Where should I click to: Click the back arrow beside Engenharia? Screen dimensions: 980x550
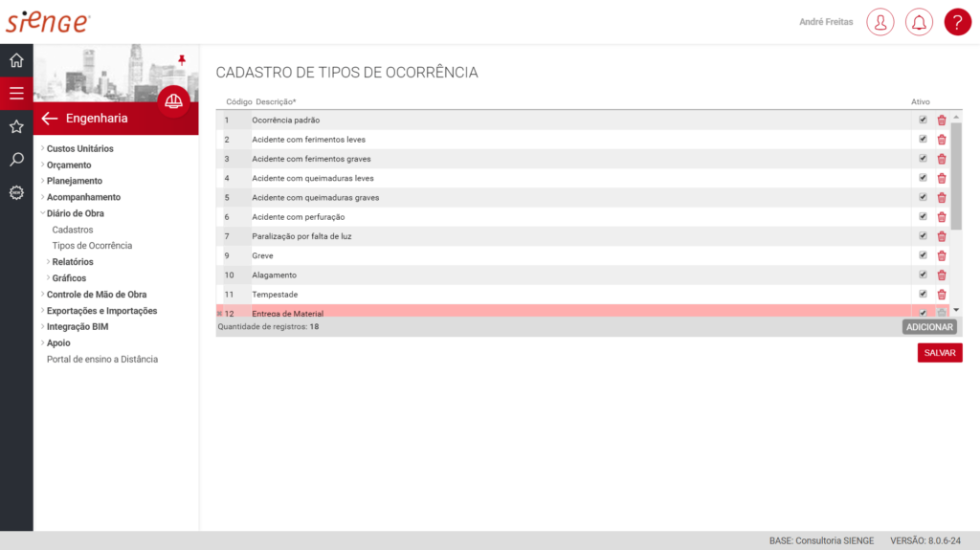(50, 119)
